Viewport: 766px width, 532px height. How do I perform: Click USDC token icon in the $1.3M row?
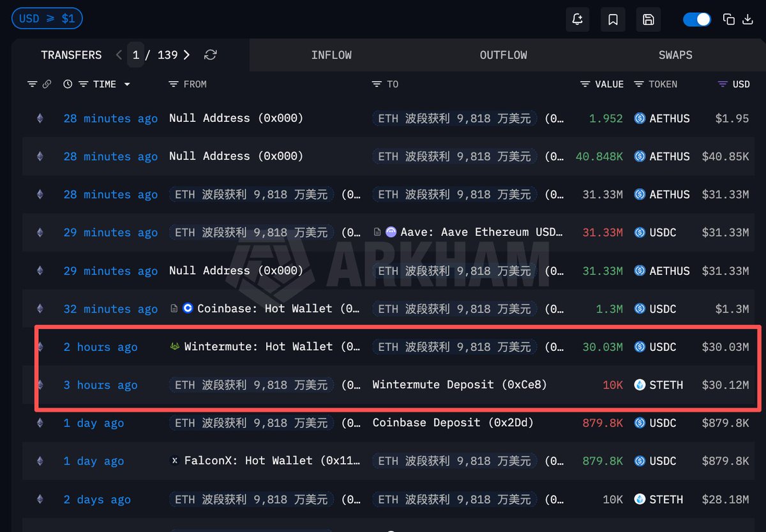pos(640,309)
